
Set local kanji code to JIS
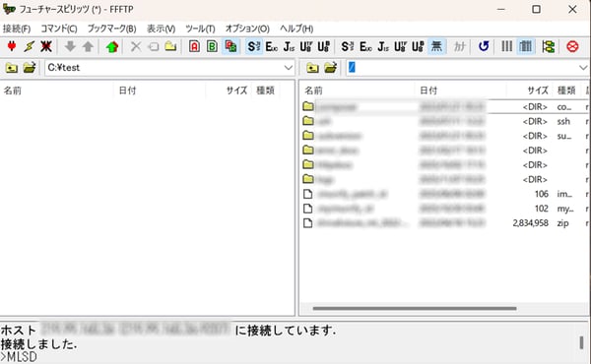point(289,46)
